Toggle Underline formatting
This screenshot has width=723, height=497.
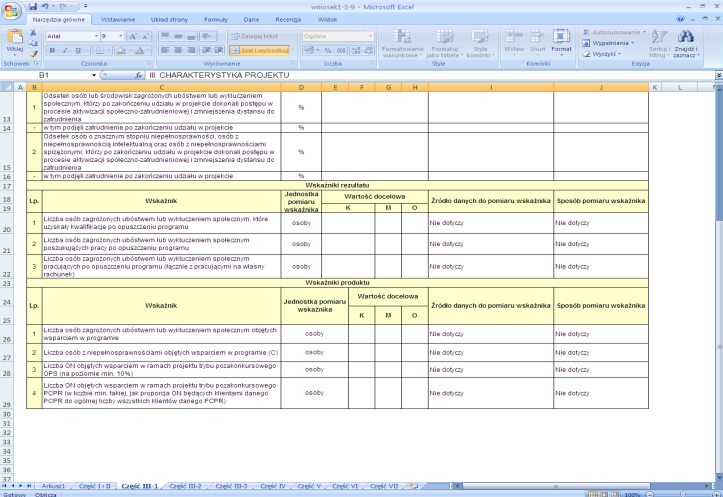point(78,50)
